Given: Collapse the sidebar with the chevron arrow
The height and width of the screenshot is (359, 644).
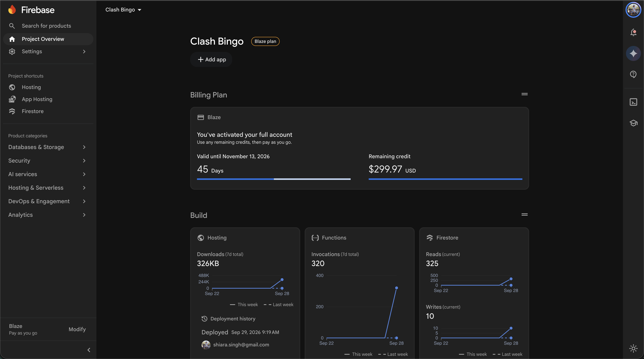Looking at the screenshot, I should (x=89, y=350).
